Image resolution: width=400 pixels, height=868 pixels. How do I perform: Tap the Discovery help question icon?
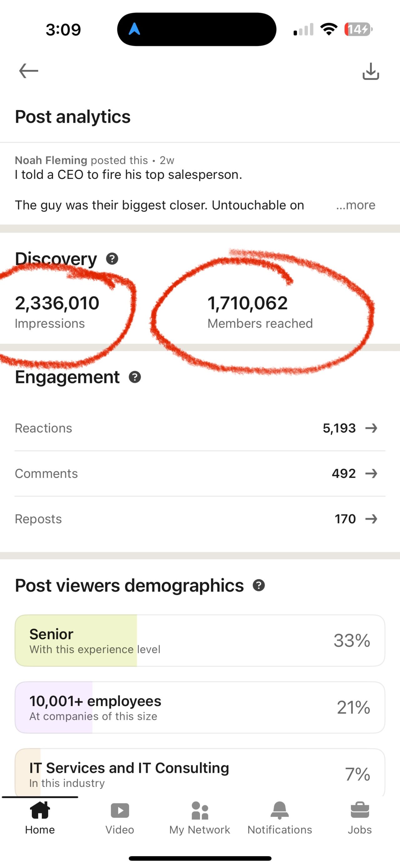tap(112, 259)
